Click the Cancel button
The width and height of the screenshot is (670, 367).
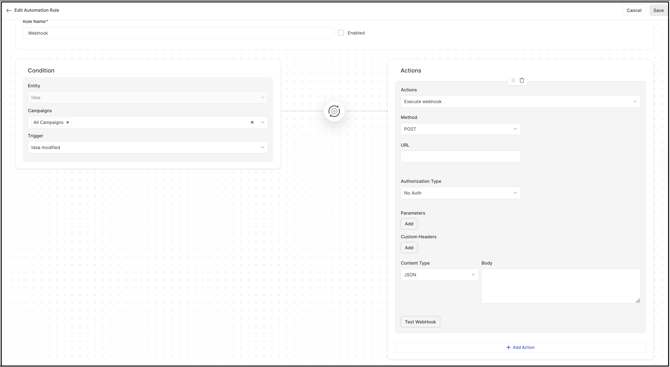tap(634, 10)
